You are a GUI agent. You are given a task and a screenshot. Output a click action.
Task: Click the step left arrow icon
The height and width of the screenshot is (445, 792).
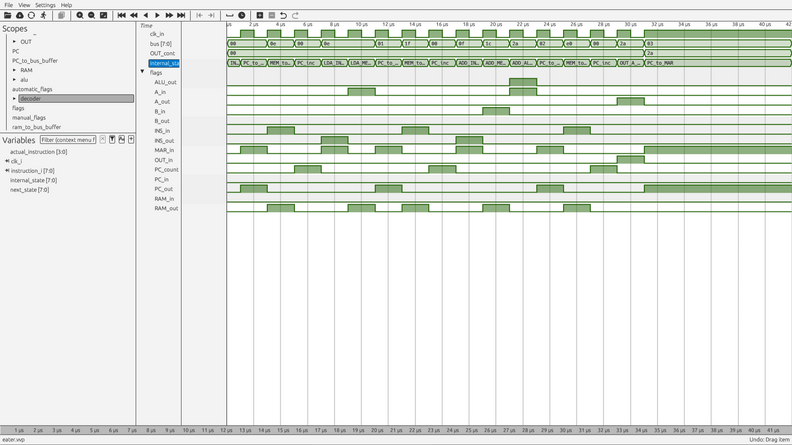pos(145,15)
